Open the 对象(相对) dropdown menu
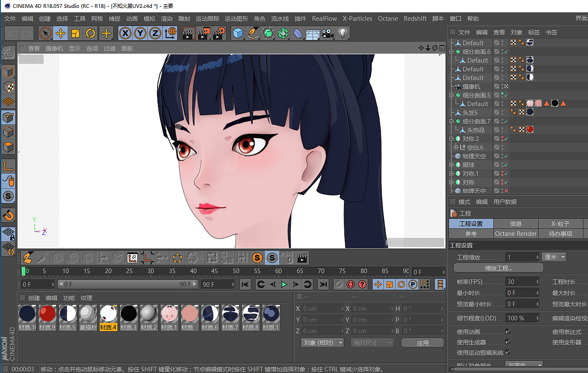588x373 pixels. (x=322, y=342)
